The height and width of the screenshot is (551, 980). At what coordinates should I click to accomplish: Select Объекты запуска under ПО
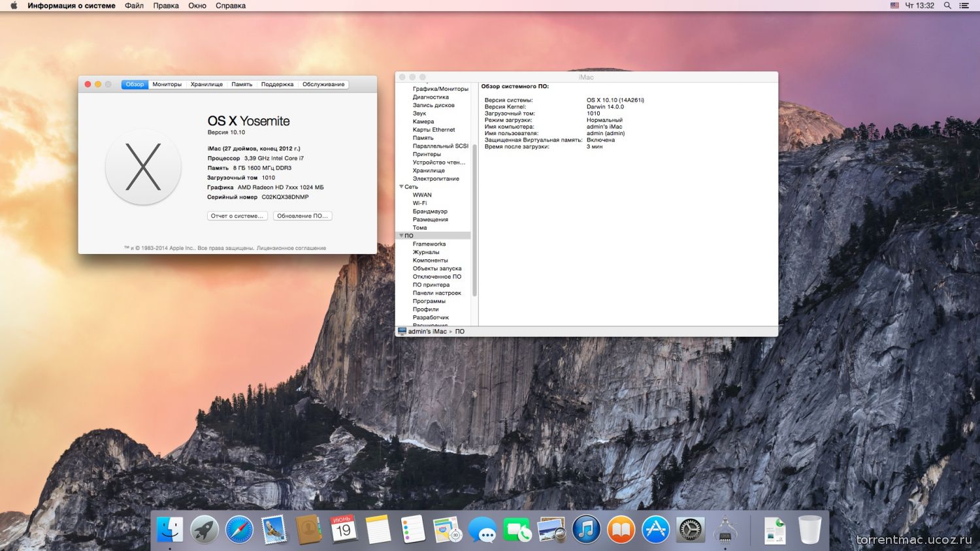pos(437,268)
